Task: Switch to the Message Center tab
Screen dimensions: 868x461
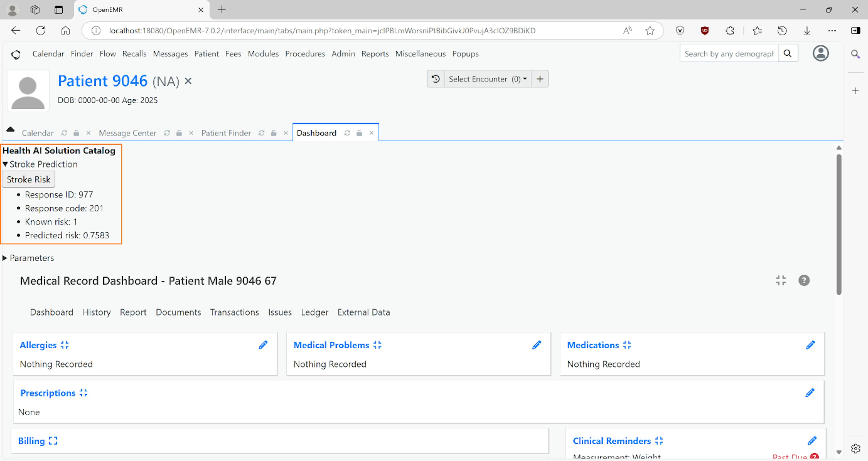Action: tap(127, 133)
